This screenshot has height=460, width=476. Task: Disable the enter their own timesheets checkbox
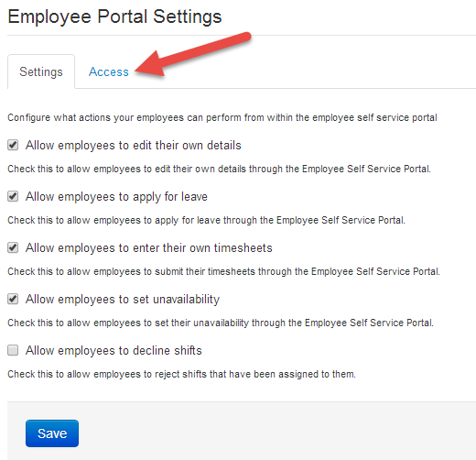(x=13, y=247)
